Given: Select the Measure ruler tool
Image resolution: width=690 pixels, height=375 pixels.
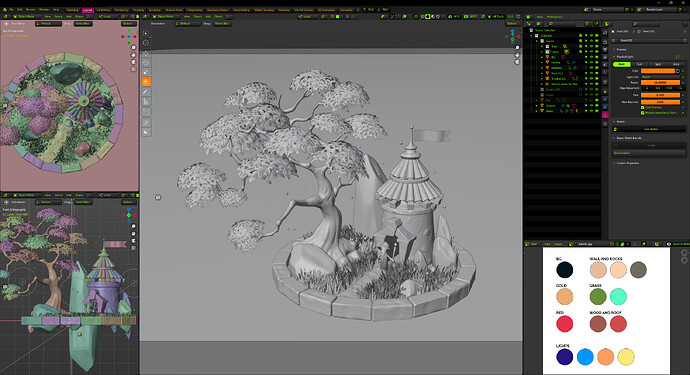Looking at the screenshot, I should (146, 102).
